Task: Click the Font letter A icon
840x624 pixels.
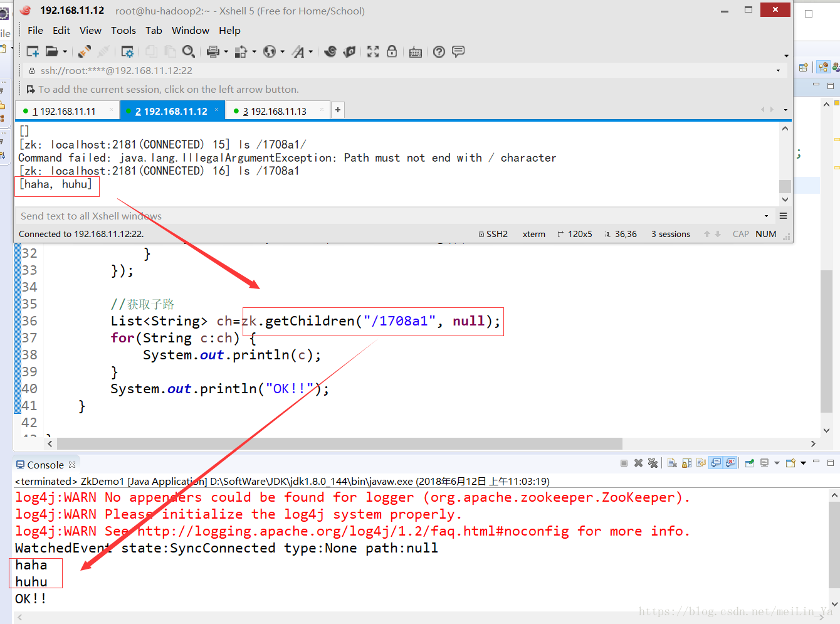Action: [298, 51]
